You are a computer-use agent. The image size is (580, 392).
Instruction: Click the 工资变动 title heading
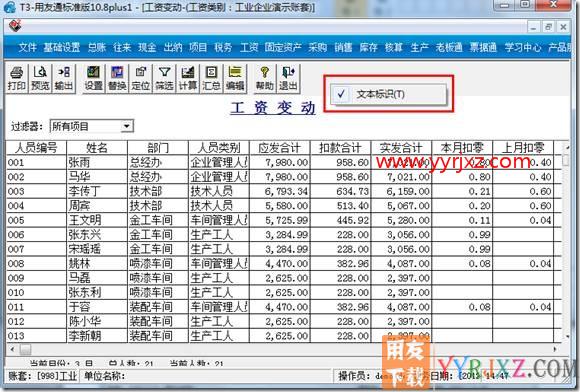pyautogui.click(x=273, y=108)
